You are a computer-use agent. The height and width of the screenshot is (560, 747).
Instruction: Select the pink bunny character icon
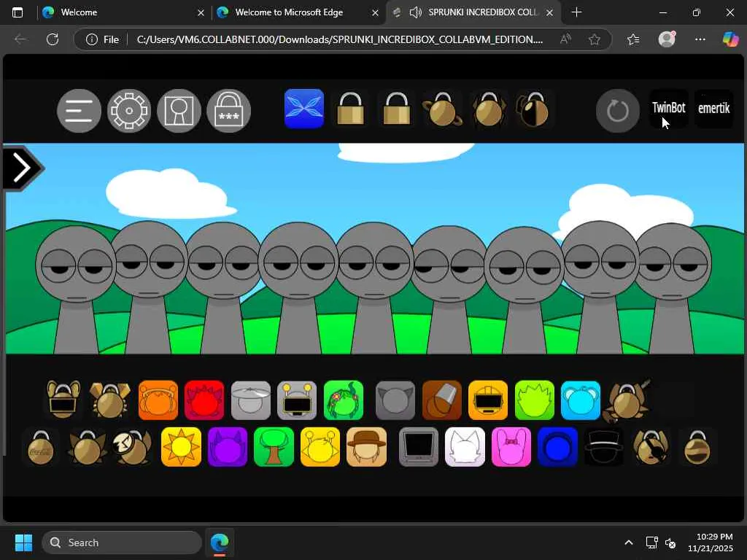511,447
